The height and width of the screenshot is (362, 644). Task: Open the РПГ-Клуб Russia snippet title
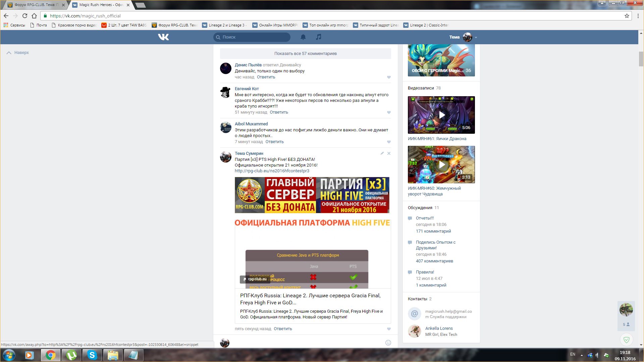310,299
